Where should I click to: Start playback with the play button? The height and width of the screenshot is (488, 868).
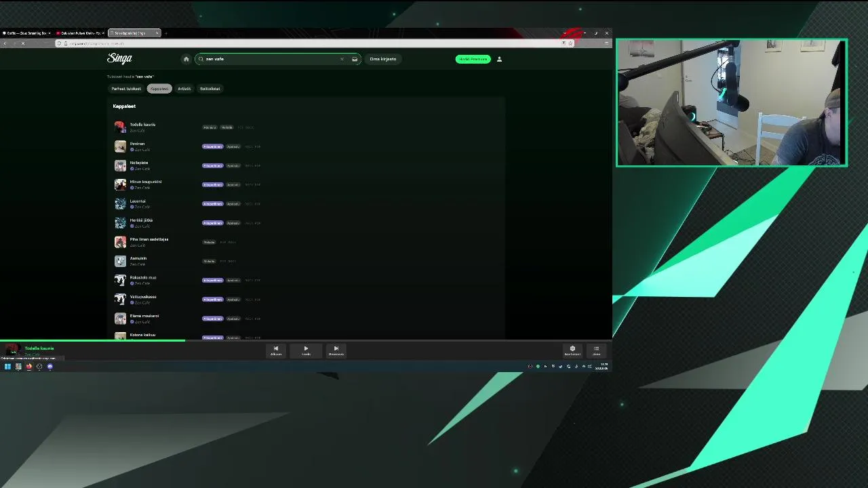click(x=306, y=350)
